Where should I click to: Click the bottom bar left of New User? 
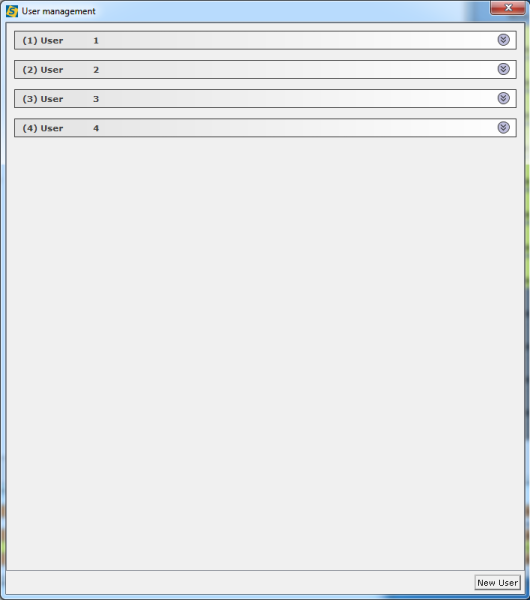tap(240, 582)
